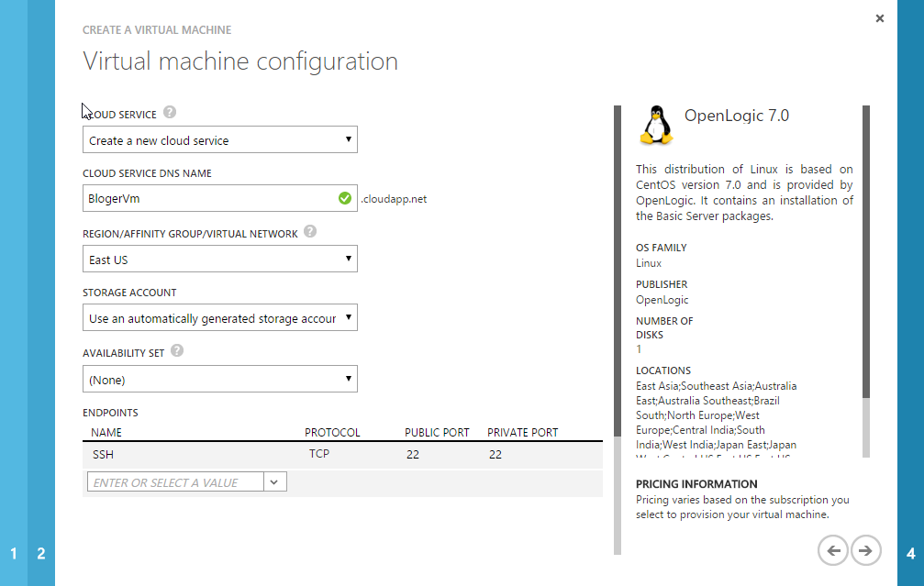The width and height of the screenshot is (924, 586).
Task: Click the Cloud Service help icon
Action: 170,113
